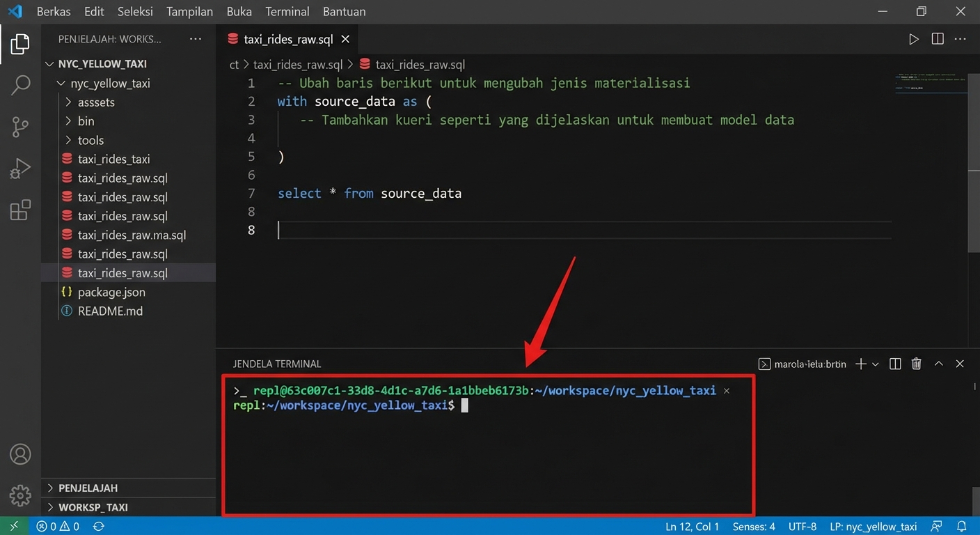Run the SQL file with the play icon
This screenshot has width=980, height=535.
tap(914, 39)
